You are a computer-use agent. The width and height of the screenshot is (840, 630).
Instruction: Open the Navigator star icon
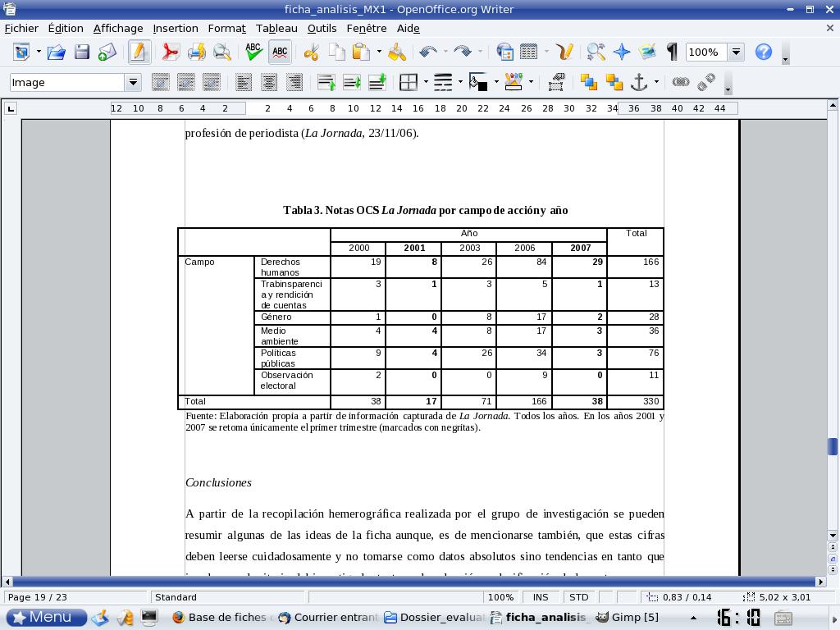pyautogui.click(x=622, y=52)
